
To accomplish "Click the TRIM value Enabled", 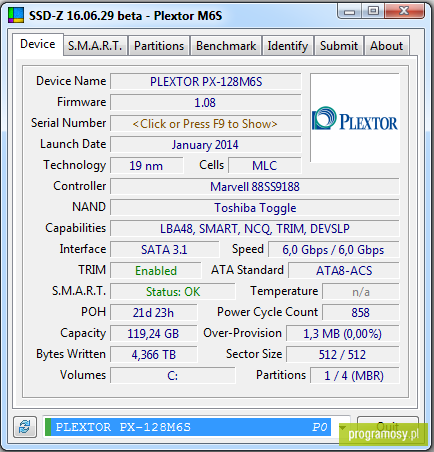I will tap(156, 271).
